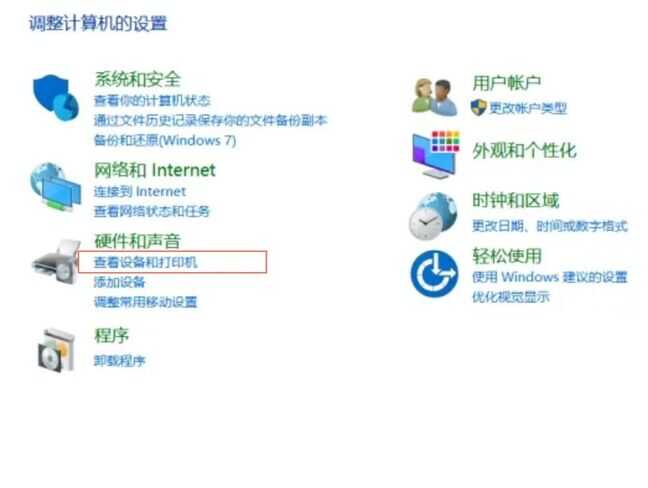Click the Hardware and Sound printer icon
Screen dimensions: 648x488
pyautogui.click(x=57, y=262)
